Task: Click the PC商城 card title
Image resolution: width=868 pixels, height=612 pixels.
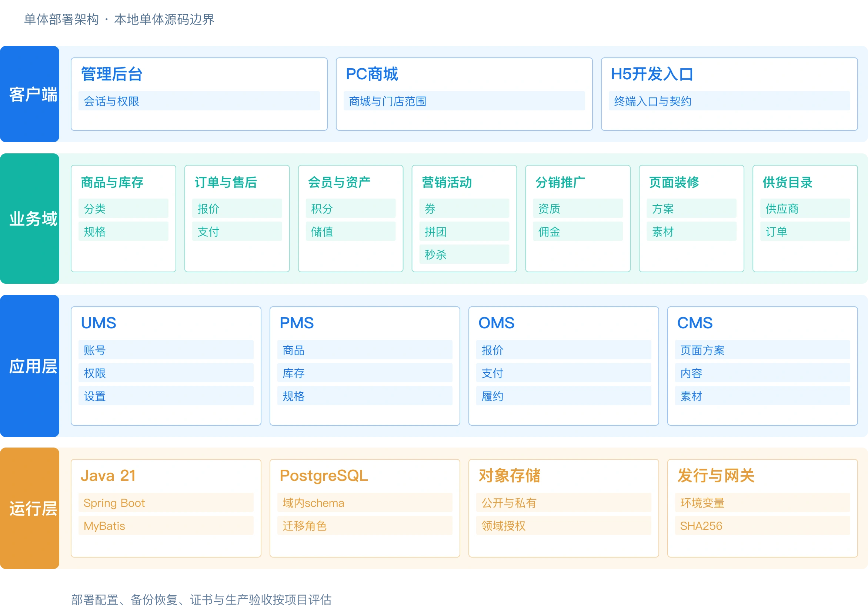Action: (x=372, y=74)
